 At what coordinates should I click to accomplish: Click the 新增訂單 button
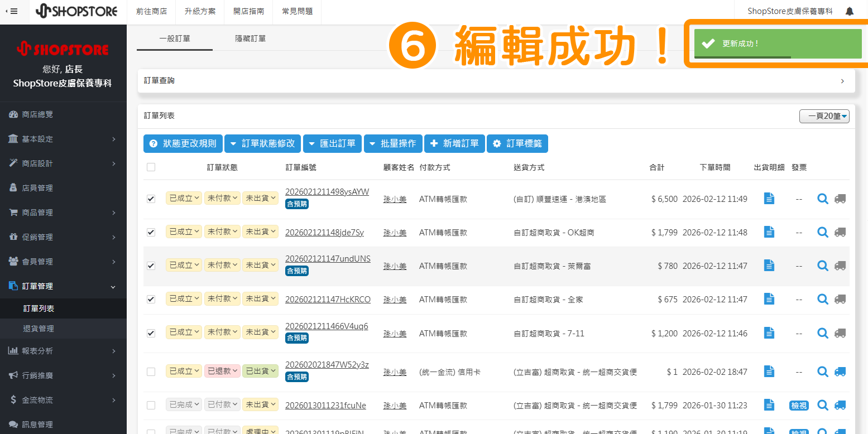tap(454, 143)
